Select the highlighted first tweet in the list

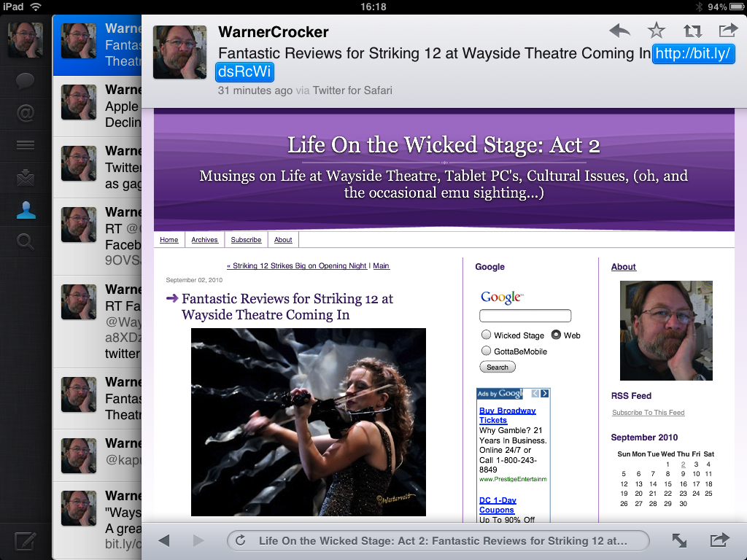tap(97, 44)
